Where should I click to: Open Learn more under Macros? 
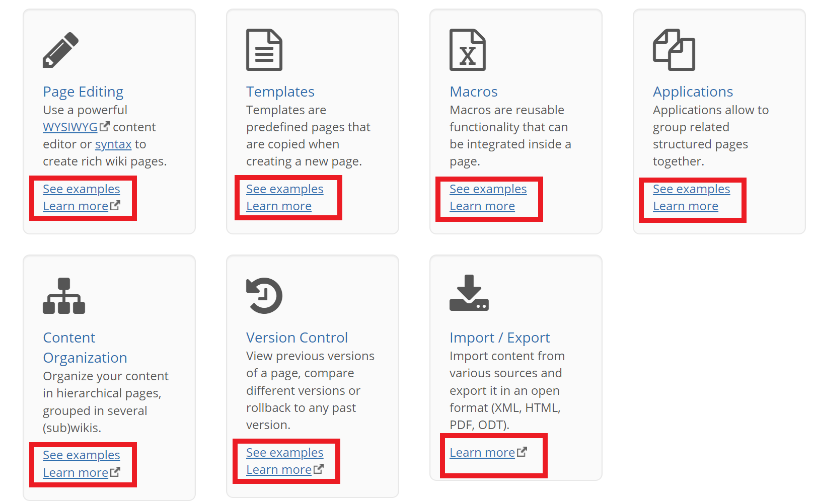tap(482, 206)
